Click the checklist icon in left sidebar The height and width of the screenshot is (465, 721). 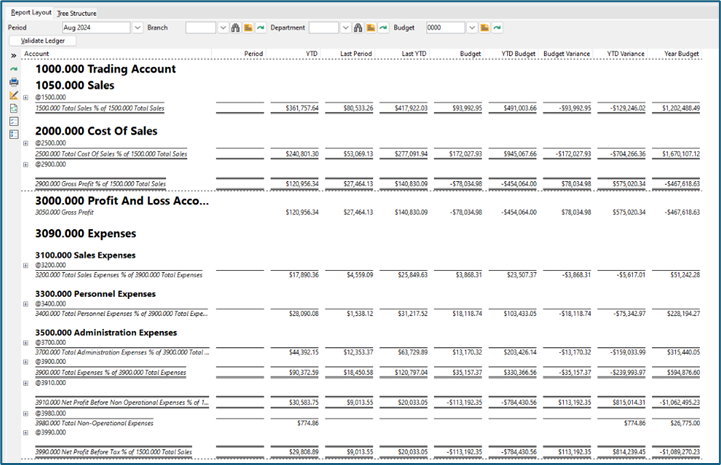(14, 121)
